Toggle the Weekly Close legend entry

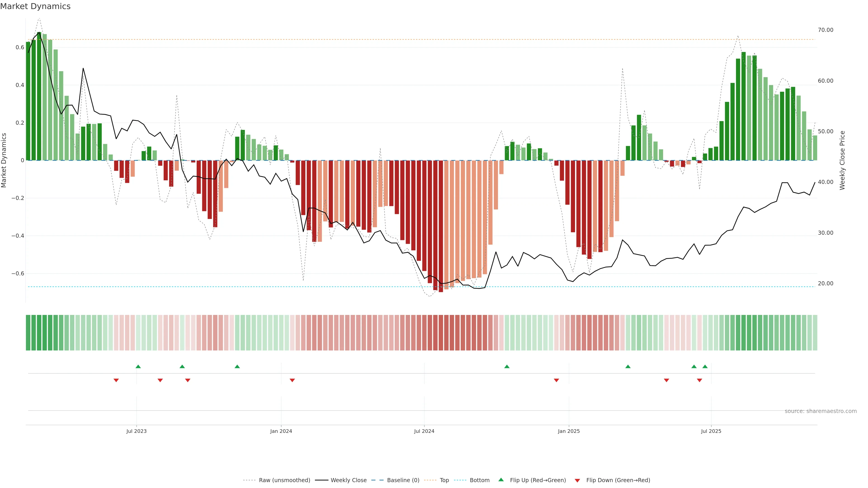tap(348, 480)
